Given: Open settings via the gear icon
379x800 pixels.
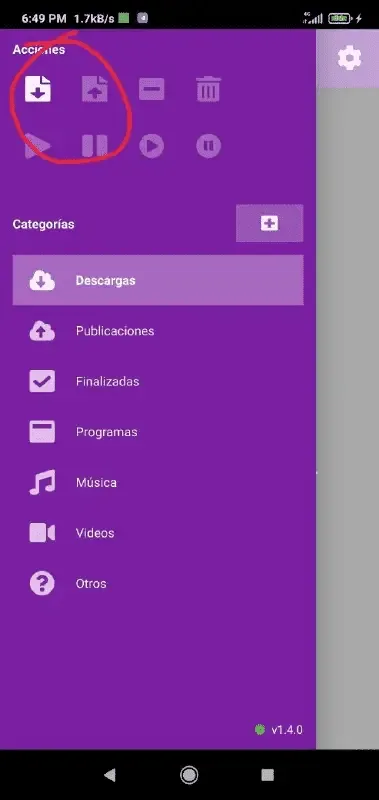Looking at the screenshot, I should [x=349, y=58].
